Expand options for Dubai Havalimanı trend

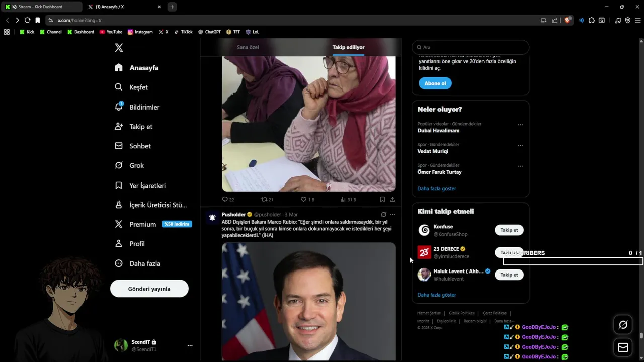click(x=520, y=125)
